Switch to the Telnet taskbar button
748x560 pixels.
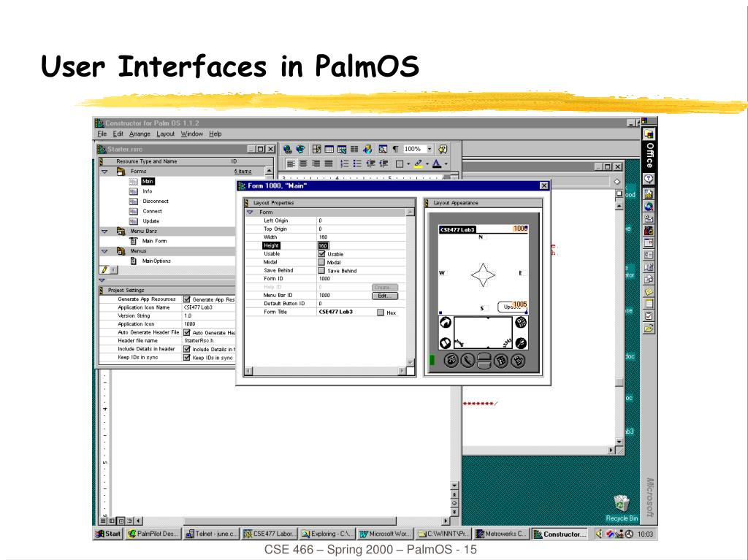tap(210, 534)
